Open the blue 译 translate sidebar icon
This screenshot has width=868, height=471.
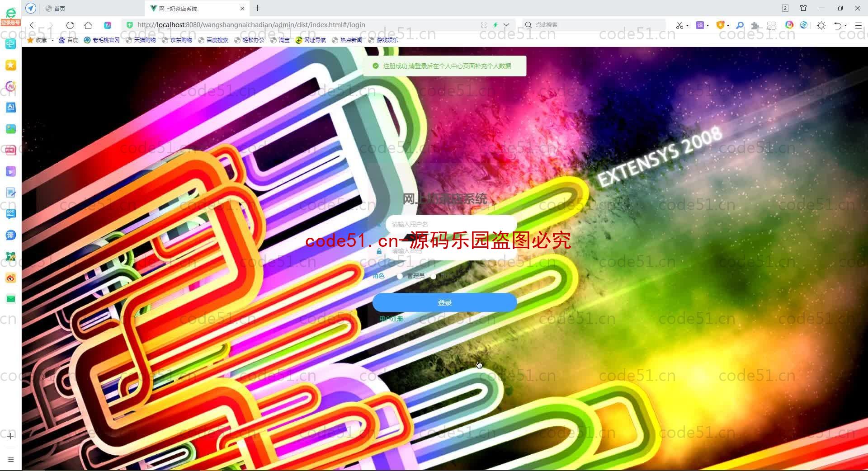click(x=11, y=235)
